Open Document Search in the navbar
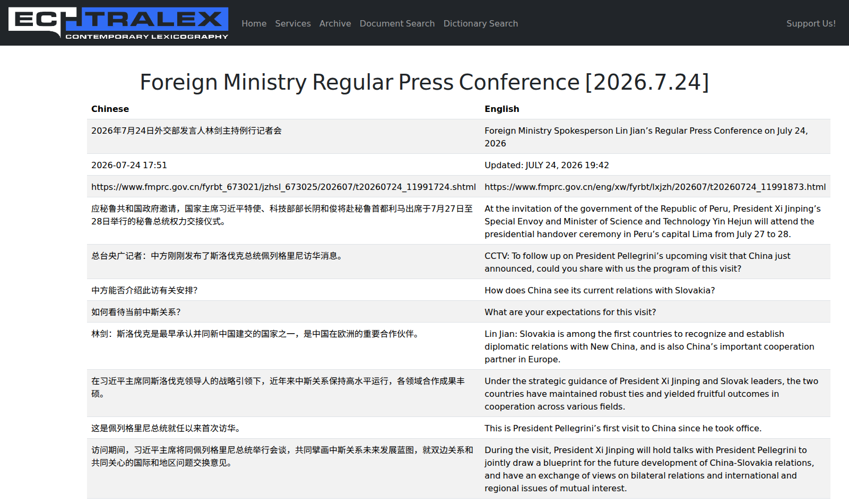The image size is (849, 504). point(397,23)
